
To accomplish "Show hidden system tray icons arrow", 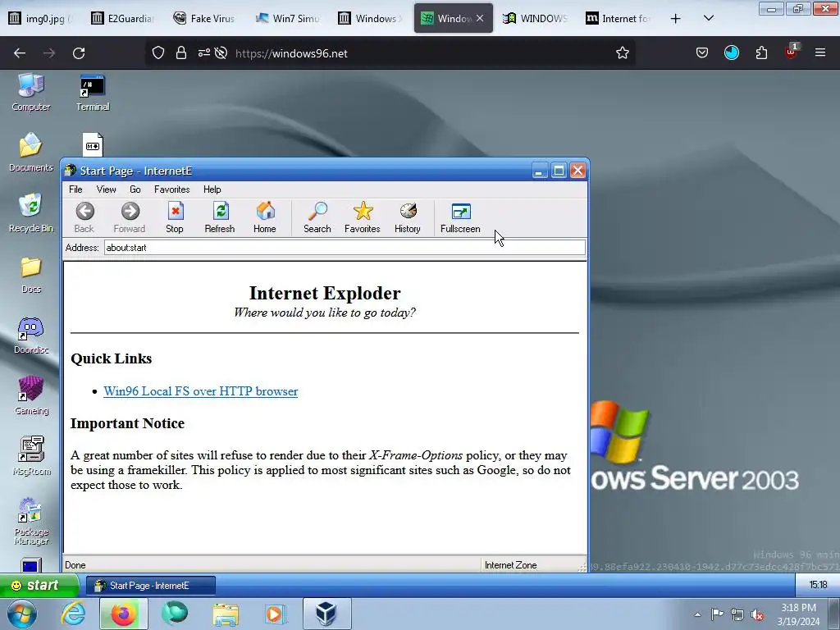I will pos(697,614).
